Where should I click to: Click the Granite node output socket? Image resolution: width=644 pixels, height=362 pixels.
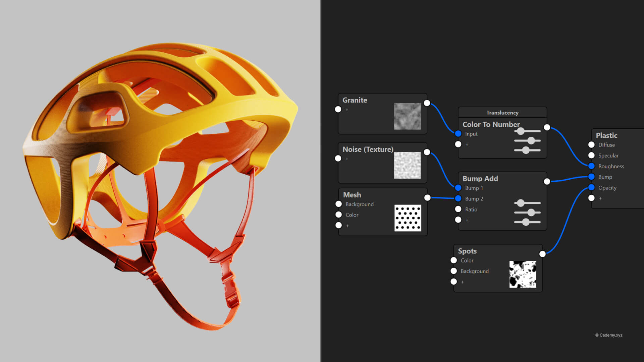point(427,103)
